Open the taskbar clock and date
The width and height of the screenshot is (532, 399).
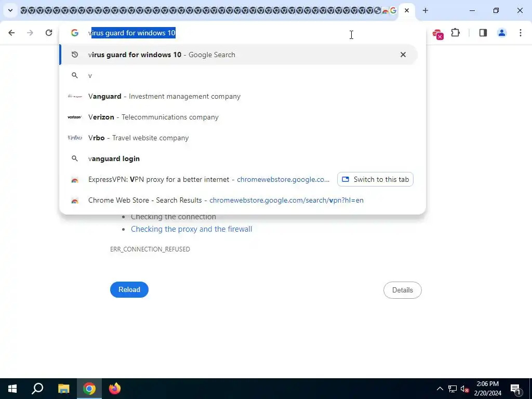(x=487, y=389)
